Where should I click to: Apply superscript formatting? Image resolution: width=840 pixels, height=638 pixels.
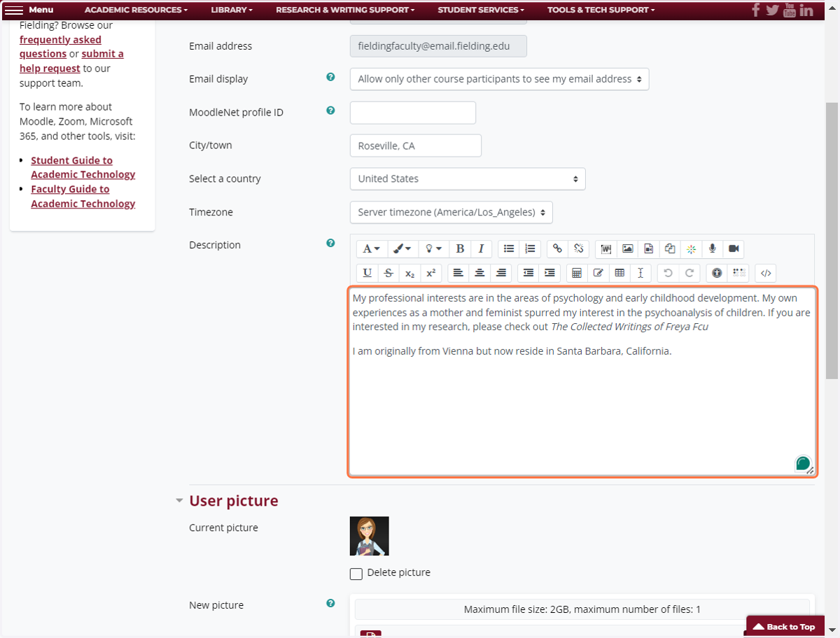431,274
